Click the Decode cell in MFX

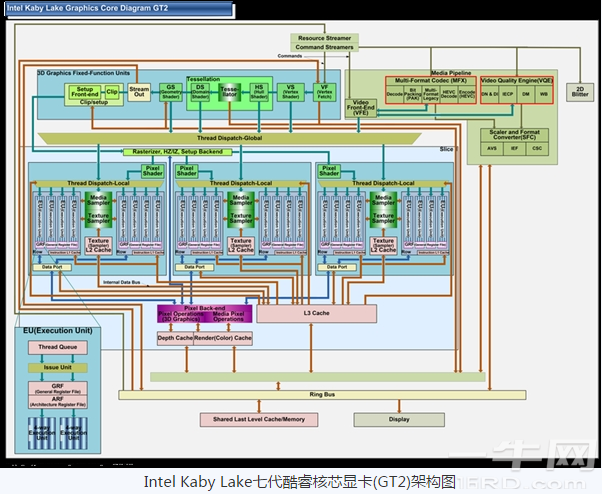coord(395,94)
